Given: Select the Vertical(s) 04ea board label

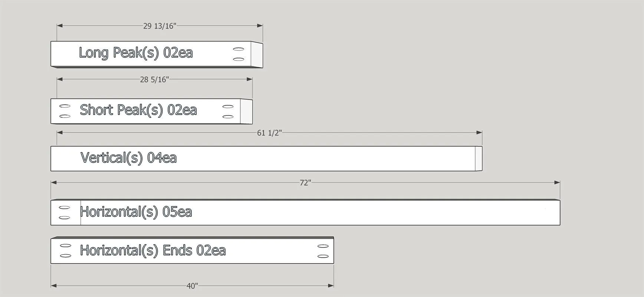Looking at the screenshot, I should click(x=128, y=158).
